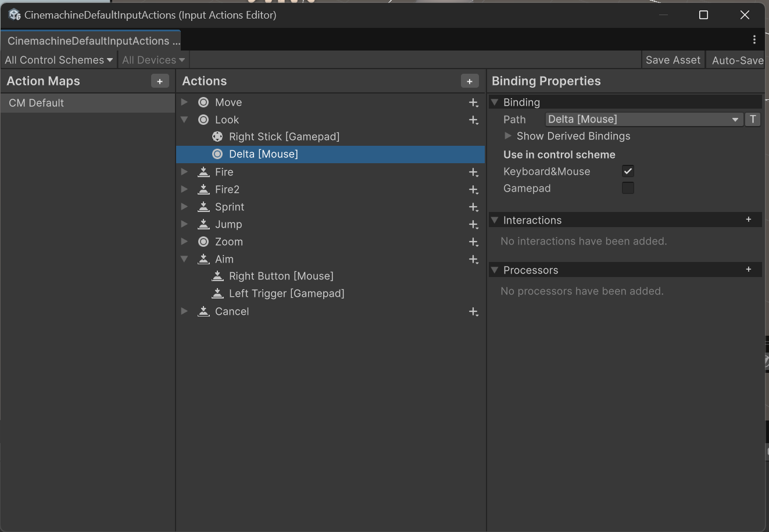Screen dimensions: 769x532
Task: Click the plus icon to add a Processor
Action: (x=748, y=269)
